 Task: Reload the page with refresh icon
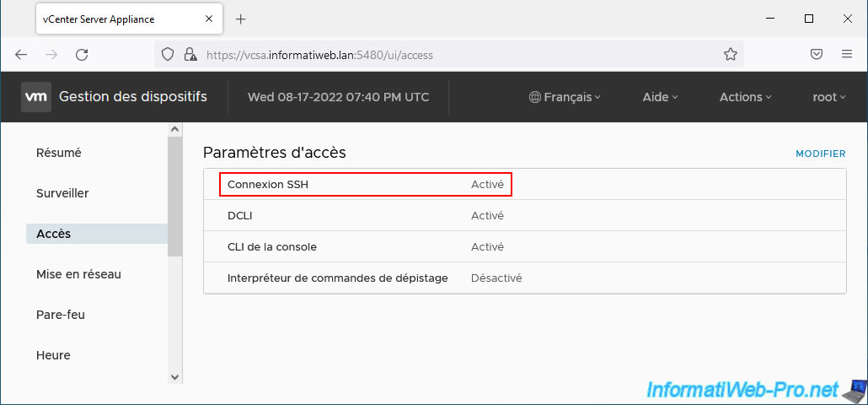click(x=82, y=54)
